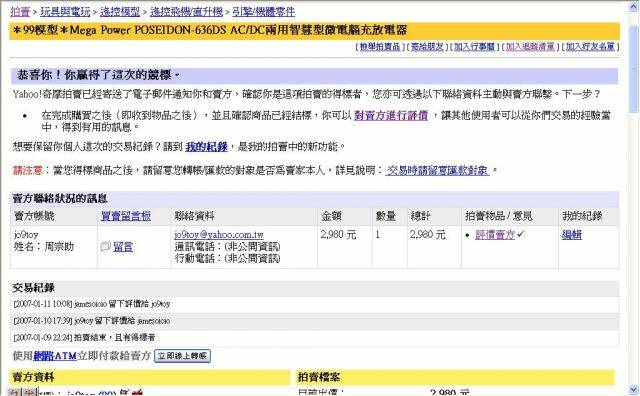
Task: Open 引擎/機體零件 breadcrumb link
Action: point(264,12)
